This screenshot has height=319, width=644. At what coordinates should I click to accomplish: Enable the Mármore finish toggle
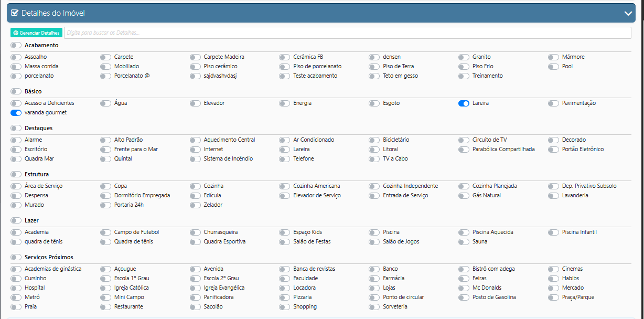click(553, 57)
